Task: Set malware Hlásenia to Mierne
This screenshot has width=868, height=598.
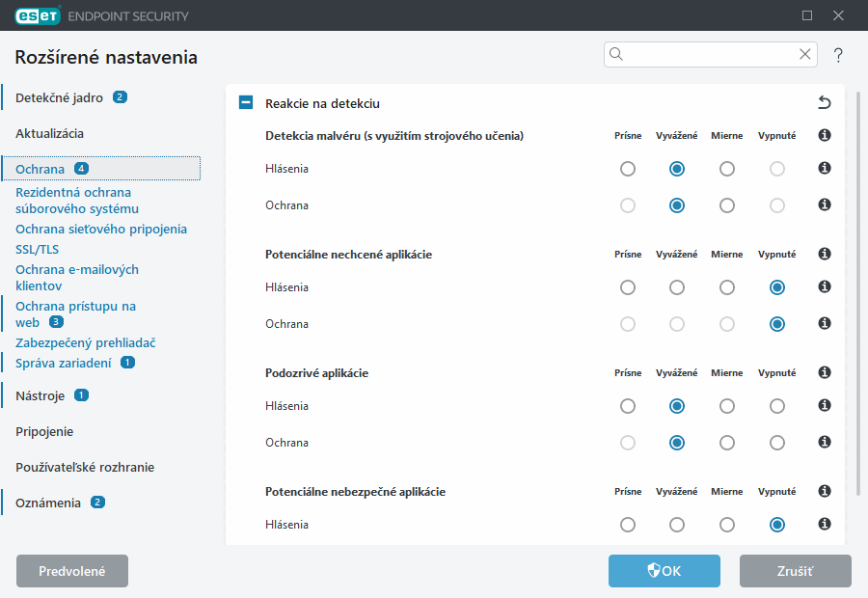Action: click(x=727, y=169)
